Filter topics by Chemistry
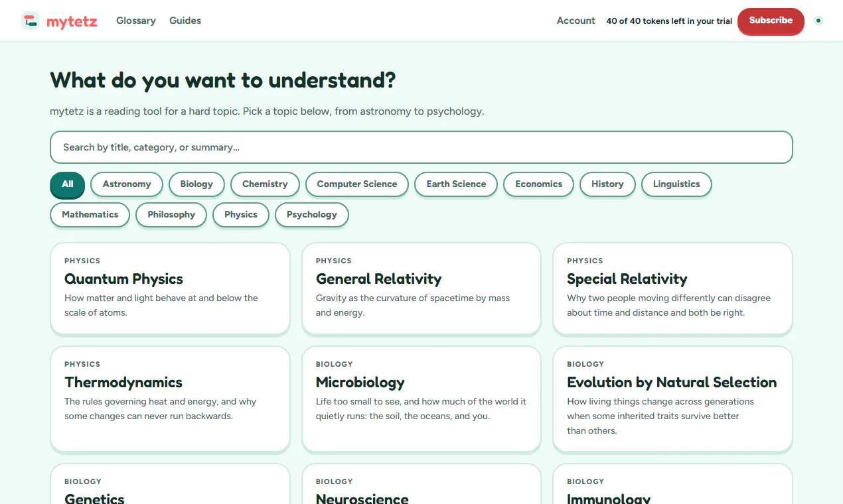This screenshot has width=843, height=504. [x=265, y=184]
